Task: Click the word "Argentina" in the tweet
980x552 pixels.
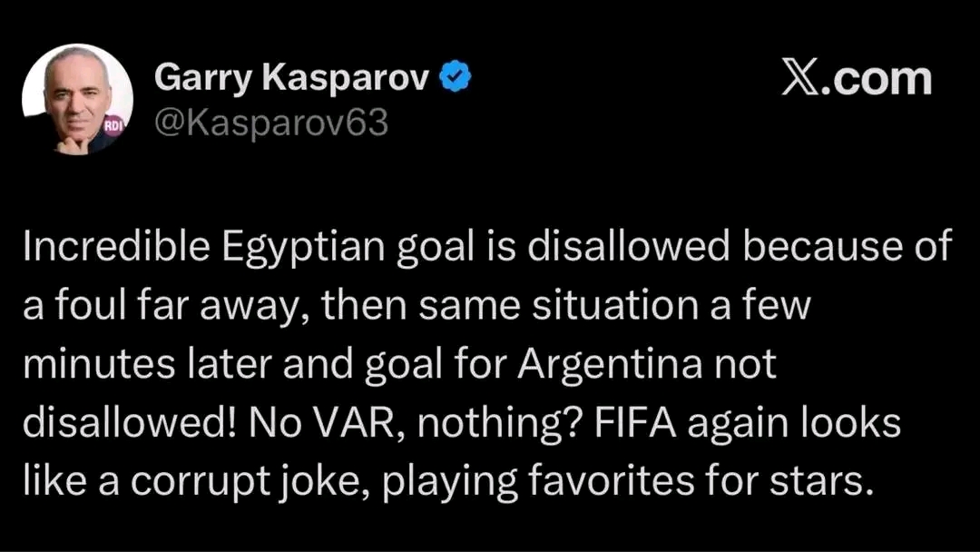Action: pyautogui.click(x=610, y=366)
